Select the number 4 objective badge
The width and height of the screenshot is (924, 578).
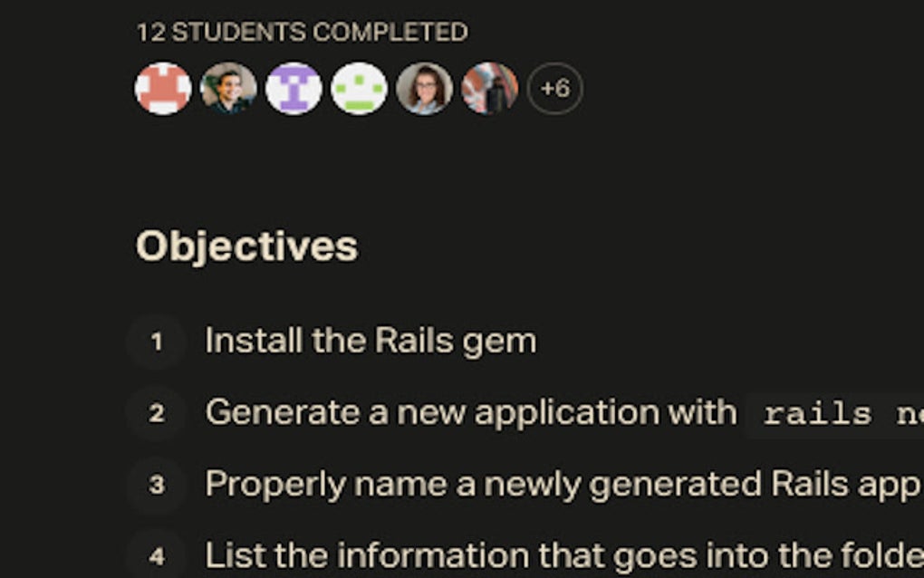click(157, 555)
